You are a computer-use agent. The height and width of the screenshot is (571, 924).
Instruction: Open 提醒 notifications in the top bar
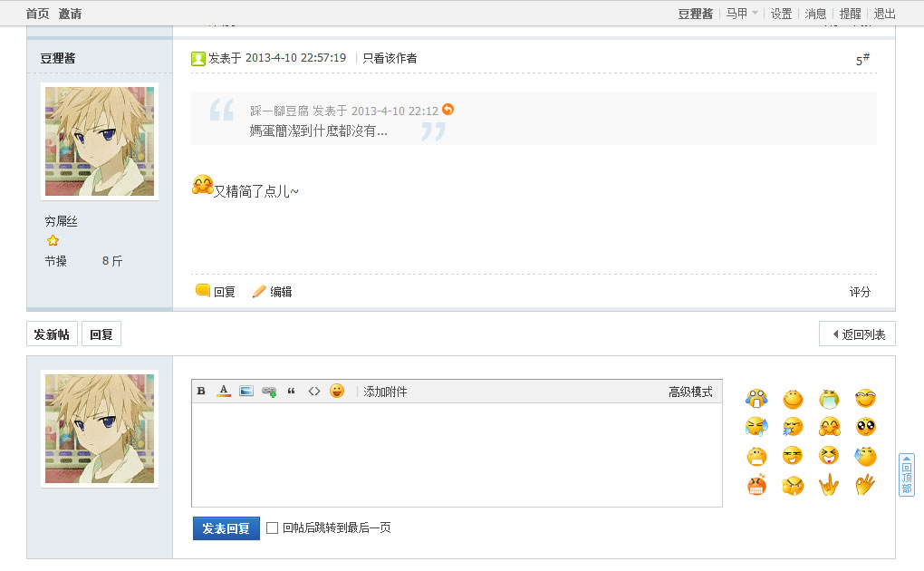pos(850,14)
